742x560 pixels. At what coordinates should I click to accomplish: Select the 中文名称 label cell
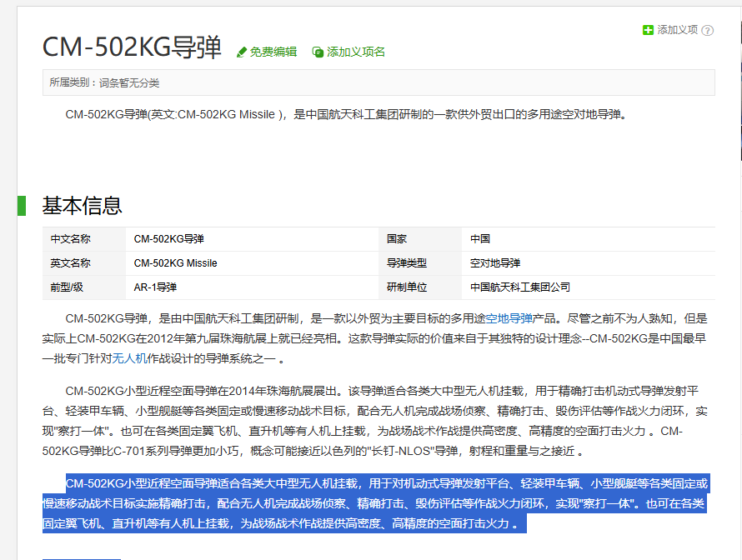(84, 239)
